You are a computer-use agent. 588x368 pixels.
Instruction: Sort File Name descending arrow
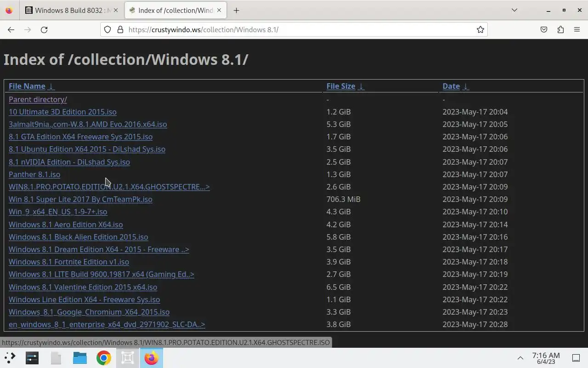[x=51, y=86]
